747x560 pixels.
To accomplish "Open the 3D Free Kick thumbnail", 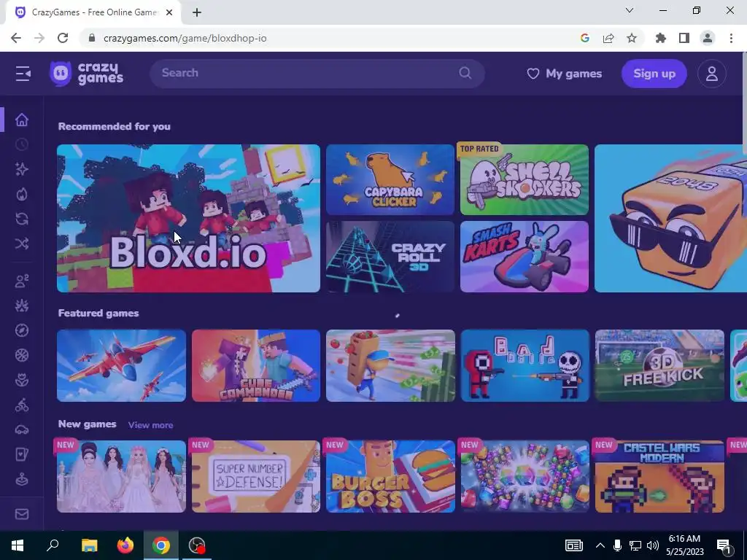I will coord(659,366).
